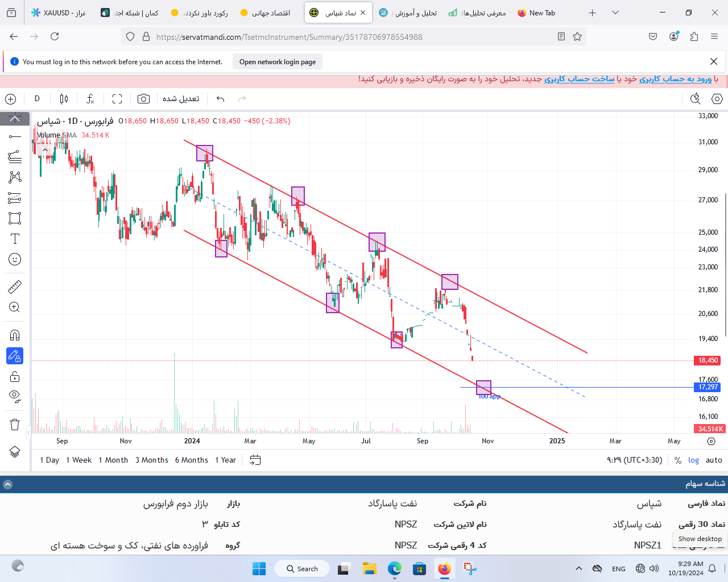Toggle the magnet snap mode

(x=15, y=335)
